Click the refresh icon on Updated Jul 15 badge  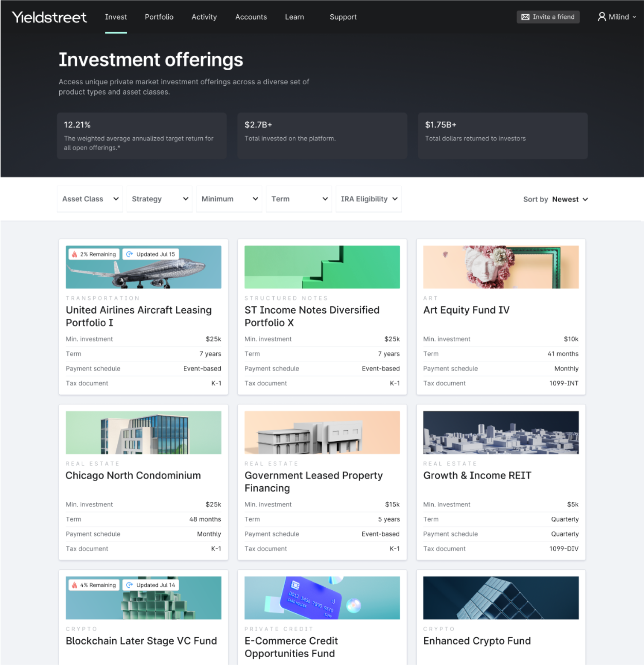pos(129,254)
